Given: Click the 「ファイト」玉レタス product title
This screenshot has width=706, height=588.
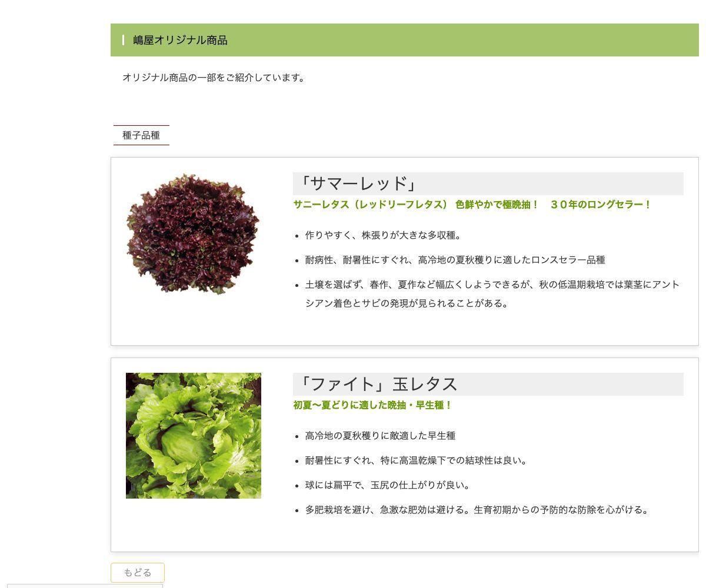Looking at the screenshot, I should 378,385.
